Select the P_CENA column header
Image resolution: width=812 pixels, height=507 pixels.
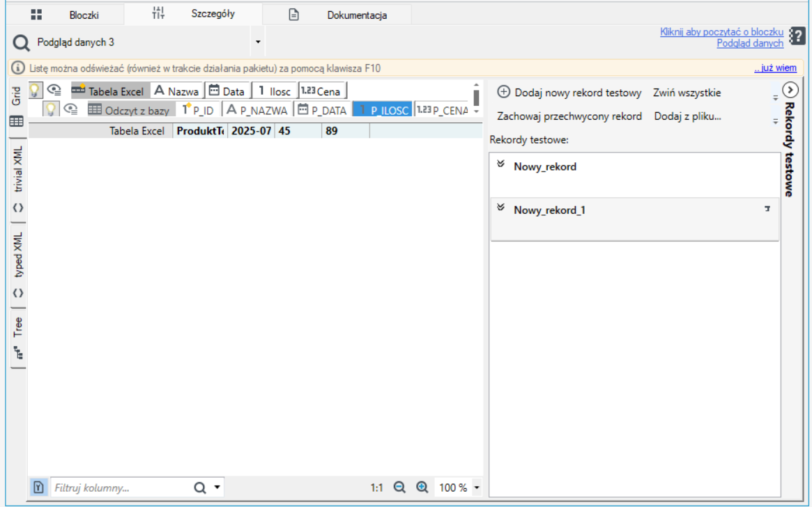tap(443, 109)
